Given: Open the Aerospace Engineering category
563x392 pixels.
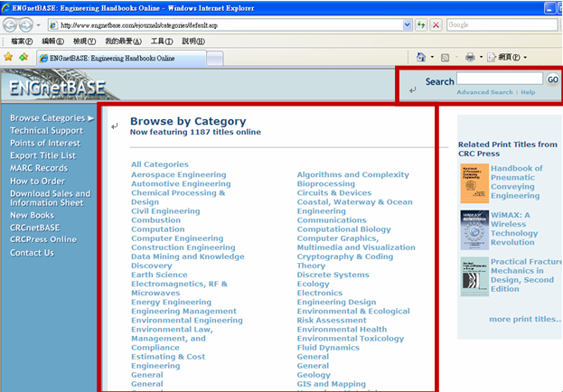Looking at the screenshot, I should [x=178, y=175].
